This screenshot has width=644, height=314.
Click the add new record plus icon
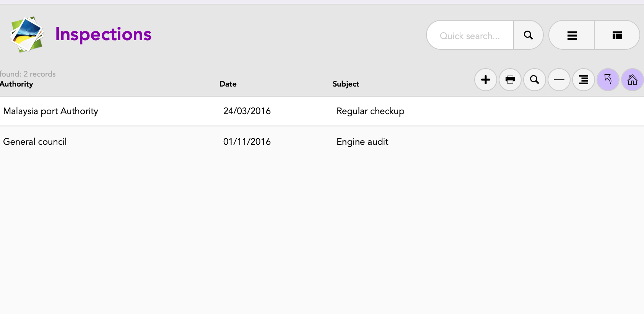pos(486,80)
